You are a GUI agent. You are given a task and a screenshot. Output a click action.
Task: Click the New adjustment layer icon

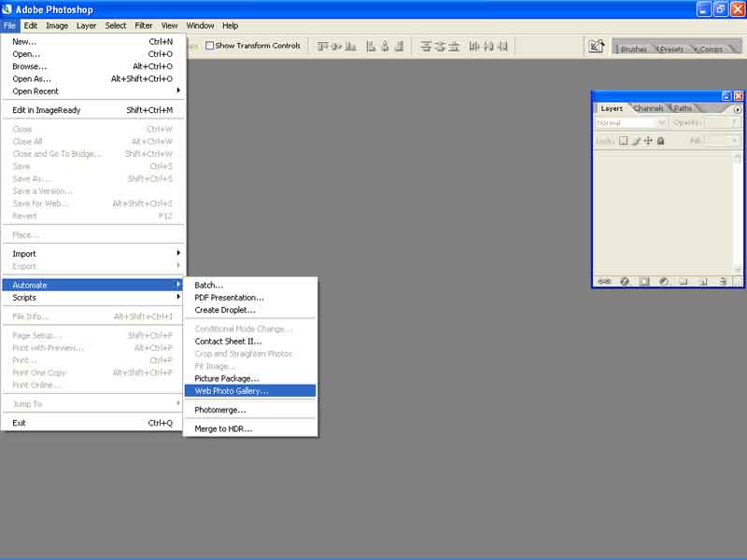(664, 281)
